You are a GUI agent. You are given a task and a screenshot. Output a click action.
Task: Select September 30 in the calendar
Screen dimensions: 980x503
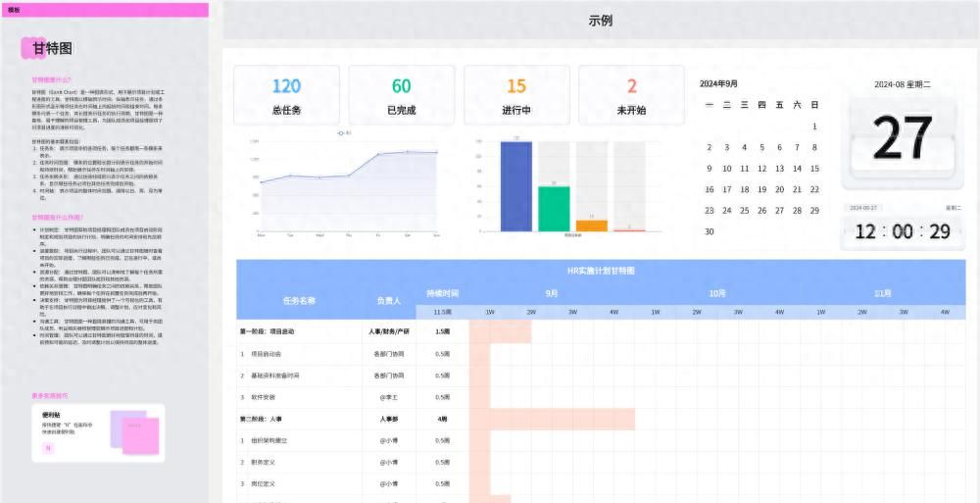point(710,231)
